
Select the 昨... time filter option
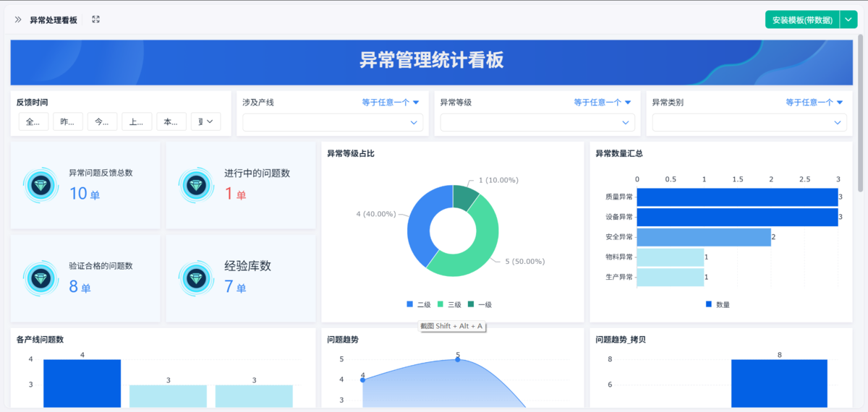68,121
